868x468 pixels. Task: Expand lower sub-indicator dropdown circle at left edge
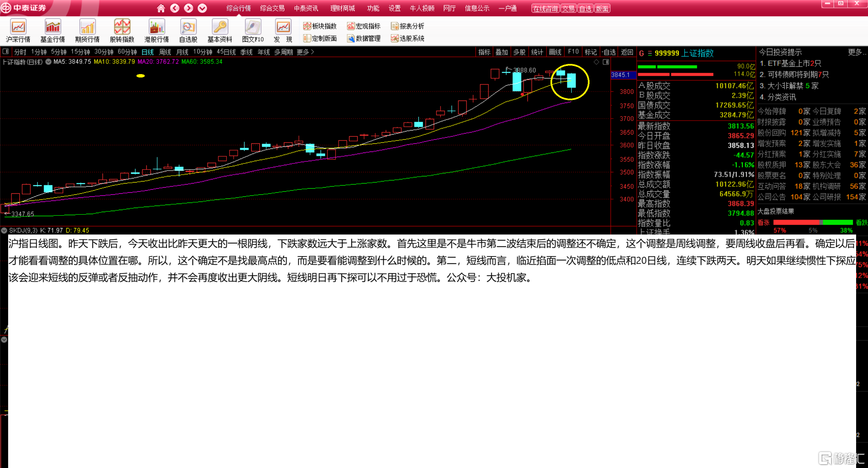(x=4, y=340)
